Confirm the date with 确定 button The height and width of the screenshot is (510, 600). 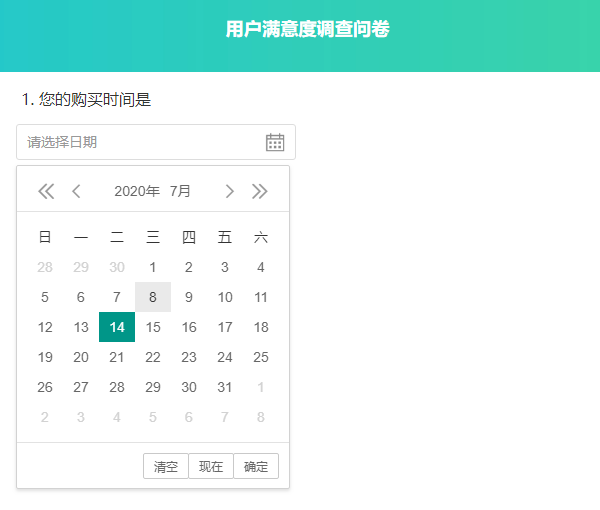[x=256, y=466]
